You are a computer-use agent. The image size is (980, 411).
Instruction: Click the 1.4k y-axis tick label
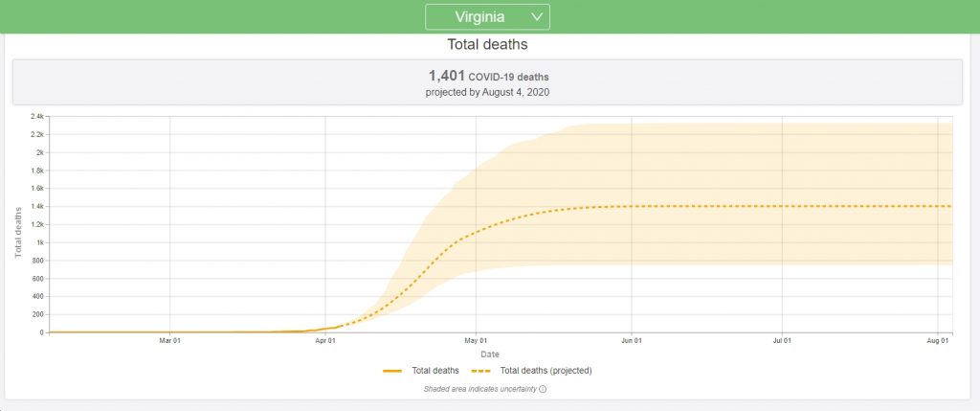pos(37,206)
